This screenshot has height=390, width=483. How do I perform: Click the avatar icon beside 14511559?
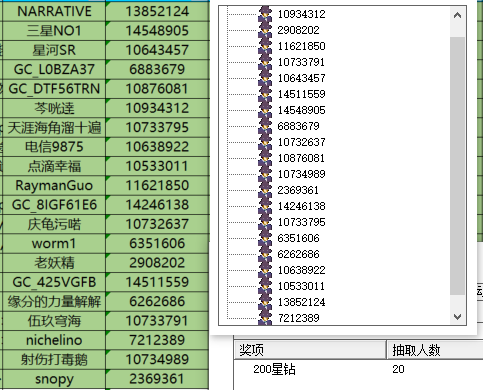pos(265,94)
